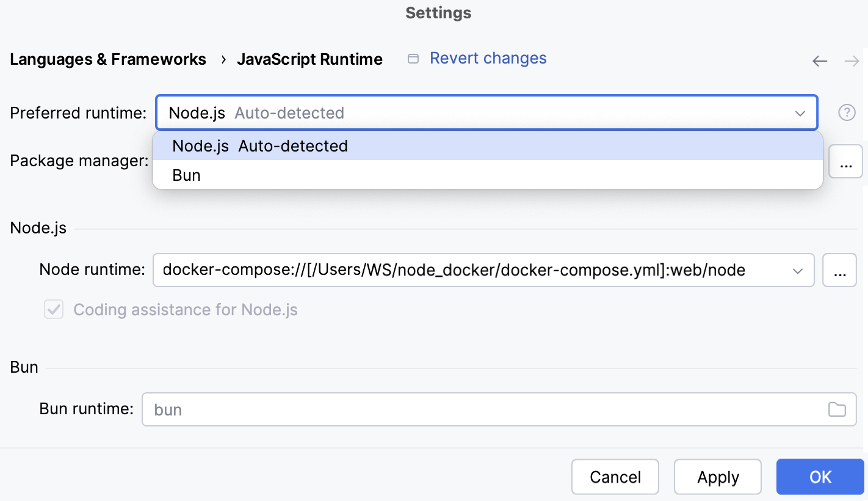868x501 pixels.
Task: Click the Revert changes link
Action: [488, 57]
